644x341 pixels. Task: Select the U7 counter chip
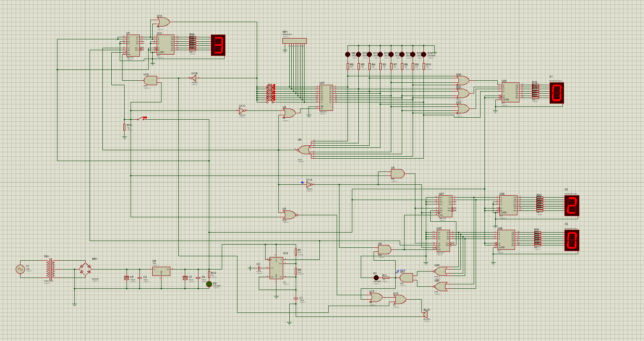tap(133, 45)
